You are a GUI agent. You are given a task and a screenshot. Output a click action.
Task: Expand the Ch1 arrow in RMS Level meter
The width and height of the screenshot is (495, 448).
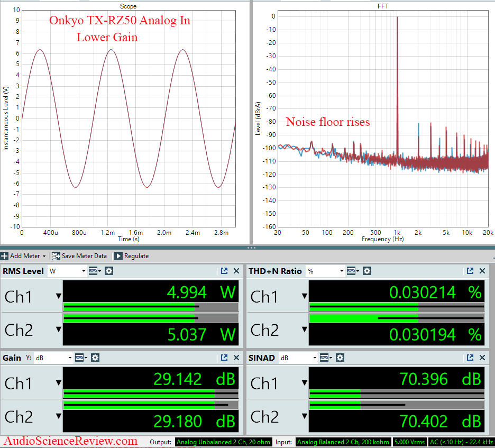[59, 296]
